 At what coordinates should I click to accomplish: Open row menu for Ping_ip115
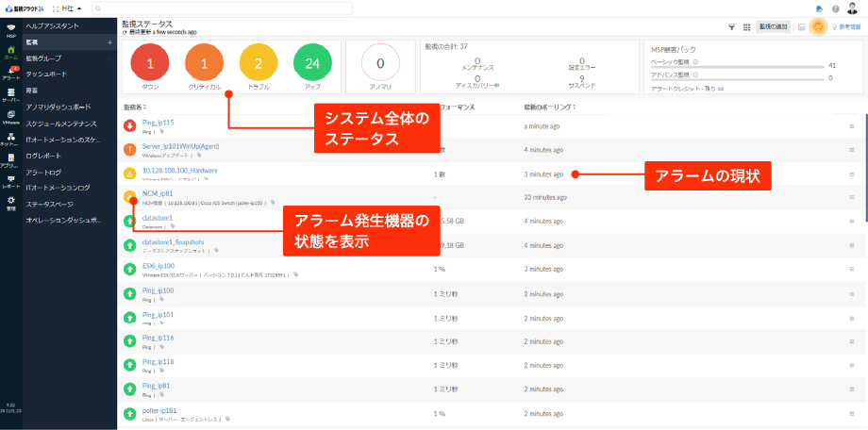tap(852, 126)
